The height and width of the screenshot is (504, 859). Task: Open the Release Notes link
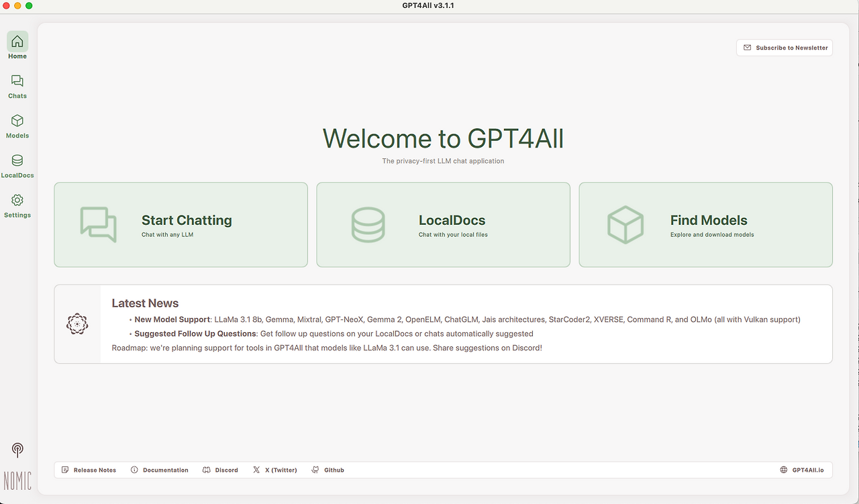coord(89,470)
